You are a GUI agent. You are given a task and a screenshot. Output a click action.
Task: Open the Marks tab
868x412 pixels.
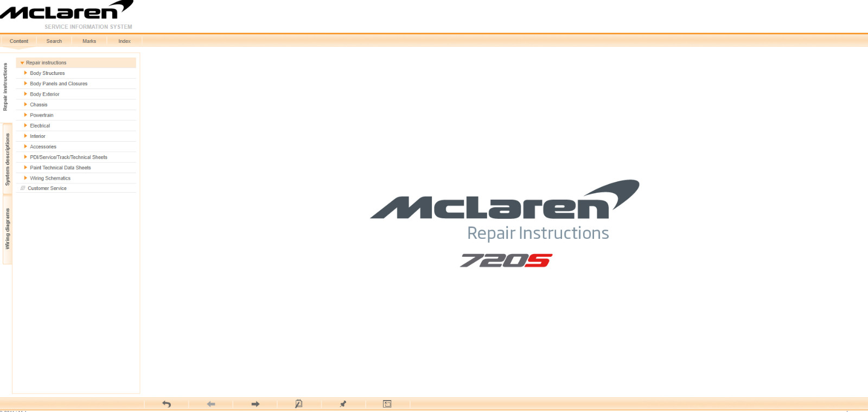pyautogui.click(x=89, y=41)
